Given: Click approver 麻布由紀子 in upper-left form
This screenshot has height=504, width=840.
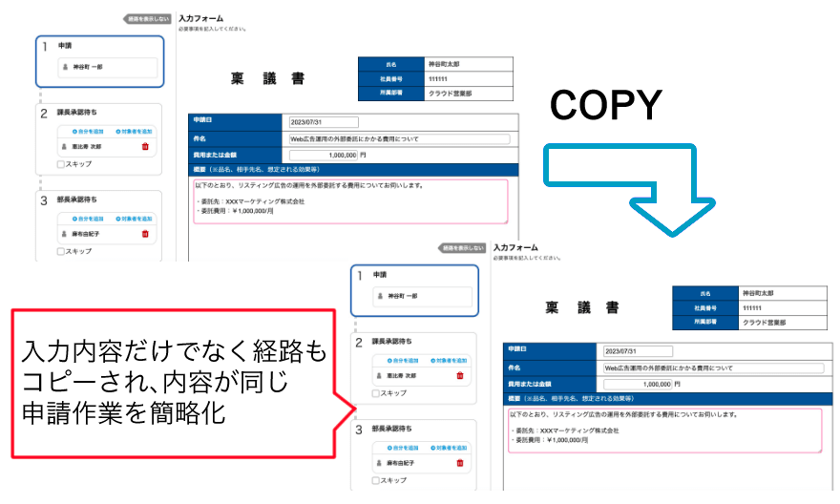Looking at the screenshot, I should pyautogui.click(x=86, y=234).
